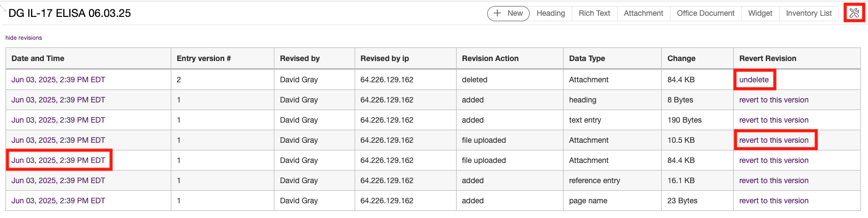Image resolution: width=868 pixels, height=218 pixels.
Task: Revert to the reference entry version
Action: pyautogui.click(x=774, y=180)
